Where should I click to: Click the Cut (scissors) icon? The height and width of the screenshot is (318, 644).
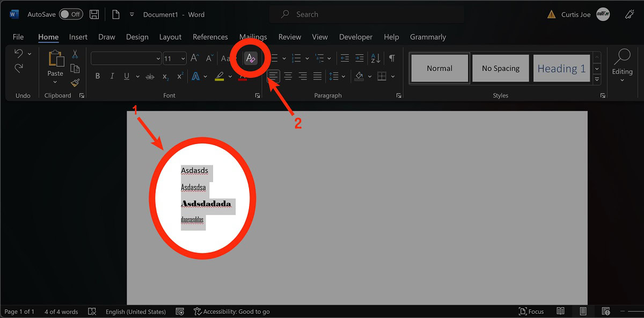click(75, 54)
